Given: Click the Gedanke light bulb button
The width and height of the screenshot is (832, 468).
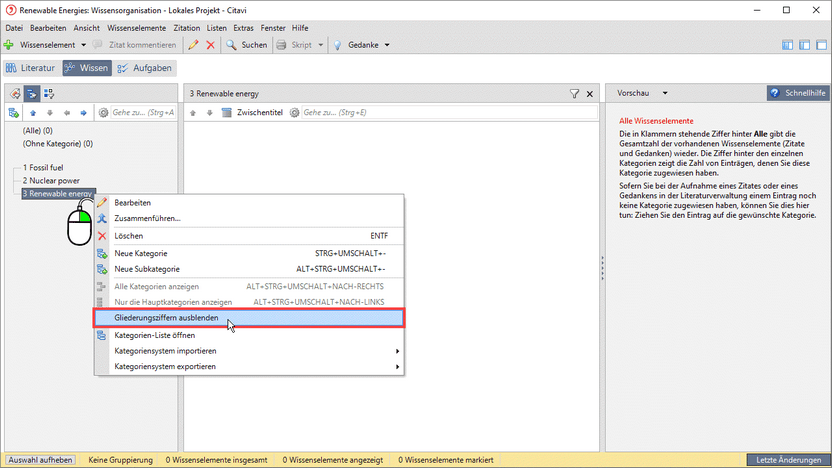Looking at the screenshot, I should click(x=356, y=45).
